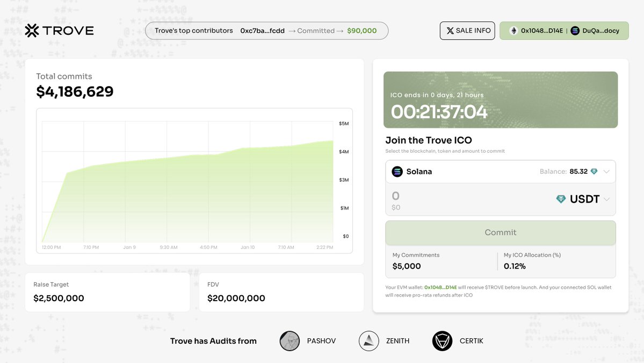Click the Trove has Audits from text

click(213, 341)
